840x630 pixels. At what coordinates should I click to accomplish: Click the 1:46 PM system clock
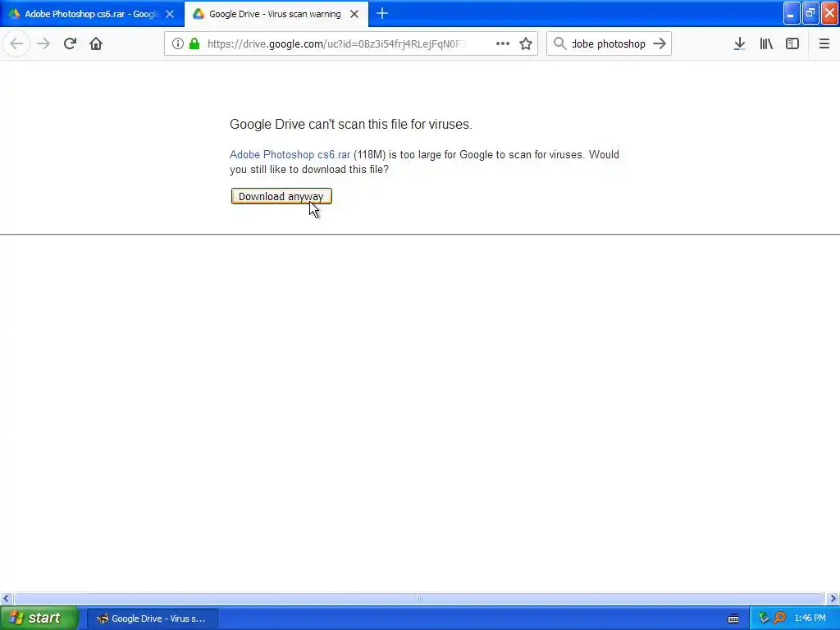[x=810, y=619]
